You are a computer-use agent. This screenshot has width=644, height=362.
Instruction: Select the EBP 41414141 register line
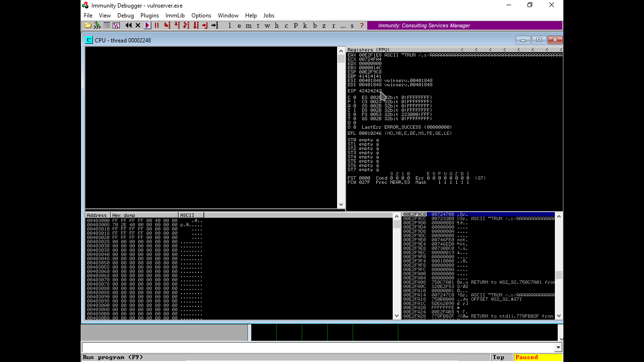(x=364, y=76)
